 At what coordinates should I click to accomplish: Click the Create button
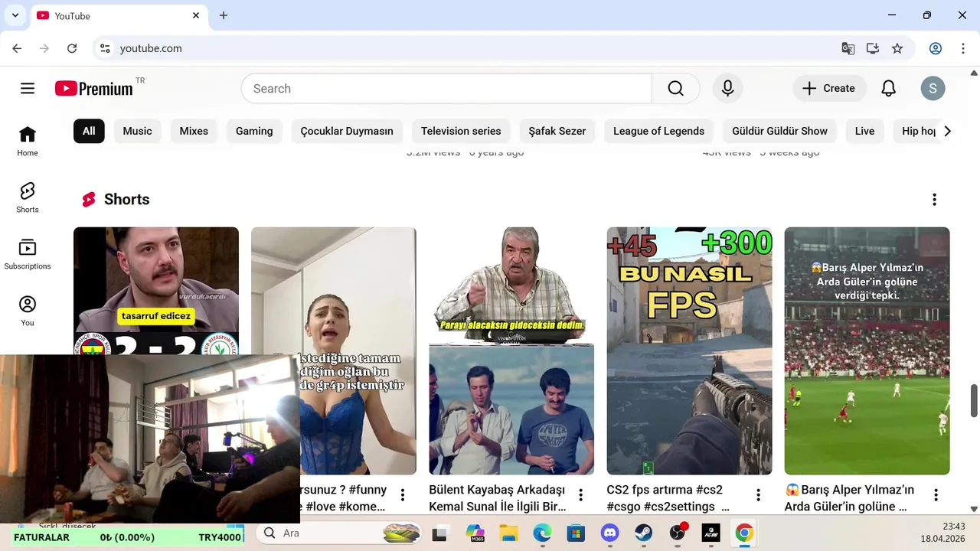coord(829,89)
